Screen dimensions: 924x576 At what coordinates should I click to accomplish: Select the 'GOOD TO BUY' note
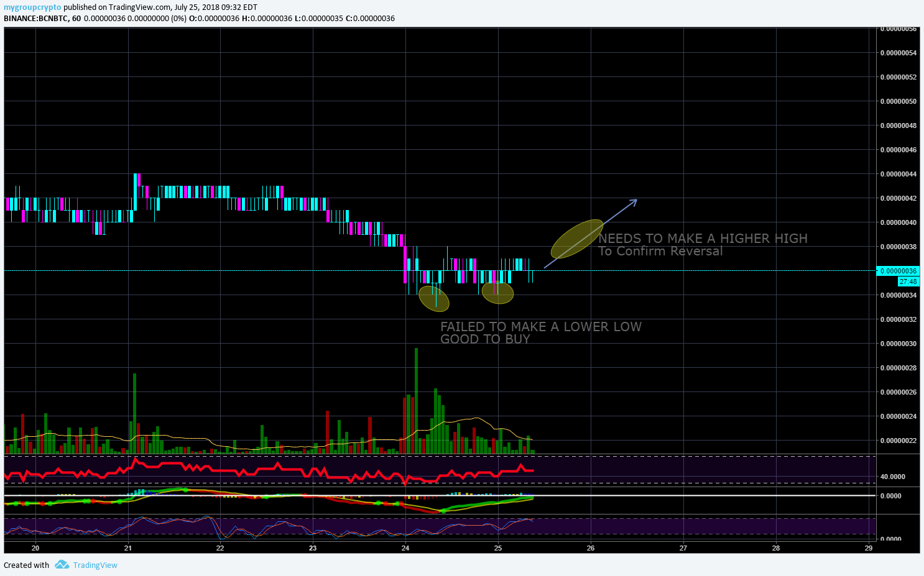tap(485, 339)
